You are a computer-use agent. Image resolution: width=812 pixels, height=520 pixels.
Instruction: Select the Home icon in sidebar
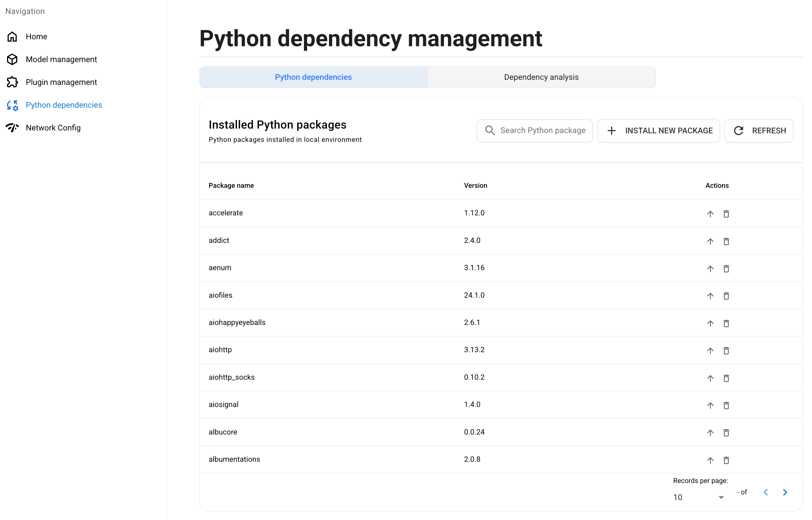click(x=12, y=36)
